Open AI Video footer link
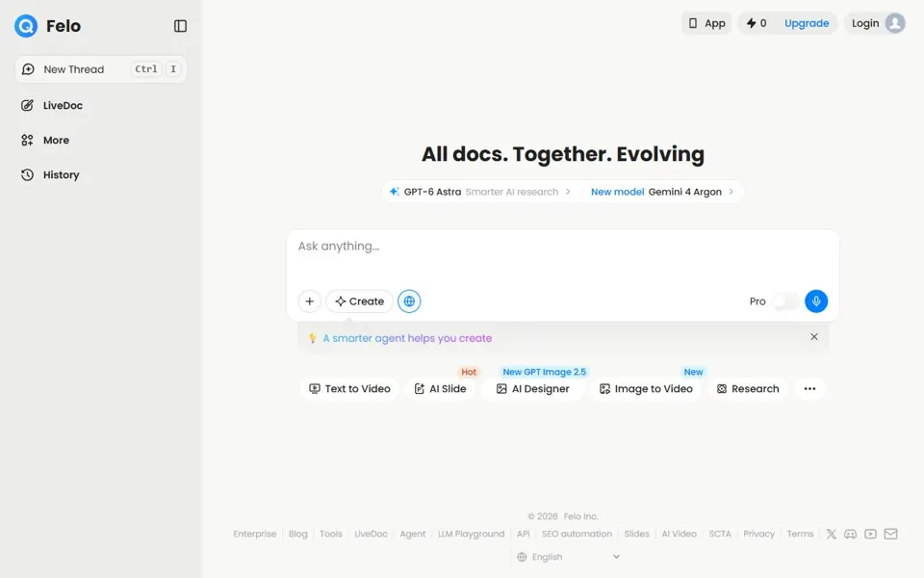924x578 pixels. tap(679, 534)
